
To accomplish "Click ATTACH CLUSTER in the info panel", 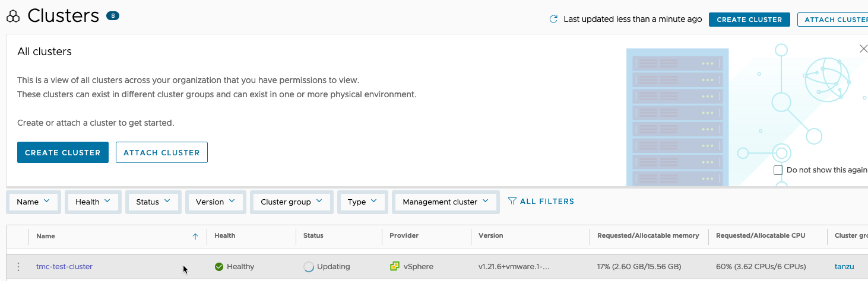I will pos(161,152).
